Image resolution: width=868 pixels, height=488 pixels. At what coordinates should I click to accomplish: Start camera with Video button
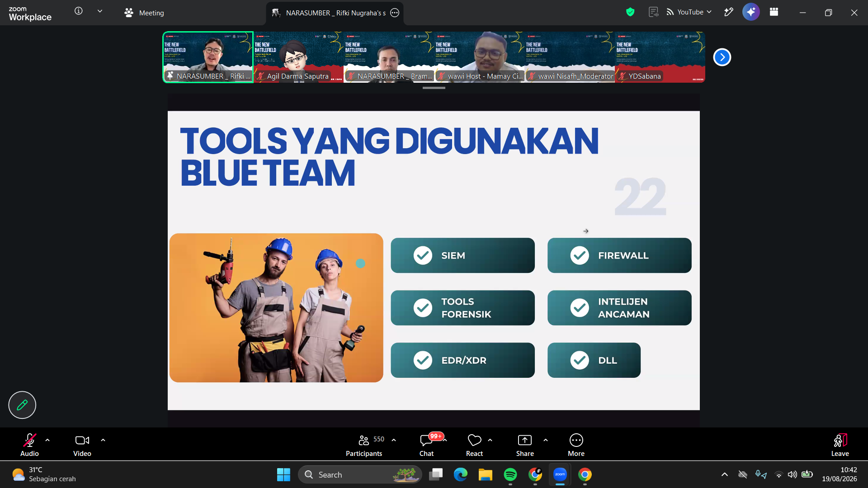82,445
